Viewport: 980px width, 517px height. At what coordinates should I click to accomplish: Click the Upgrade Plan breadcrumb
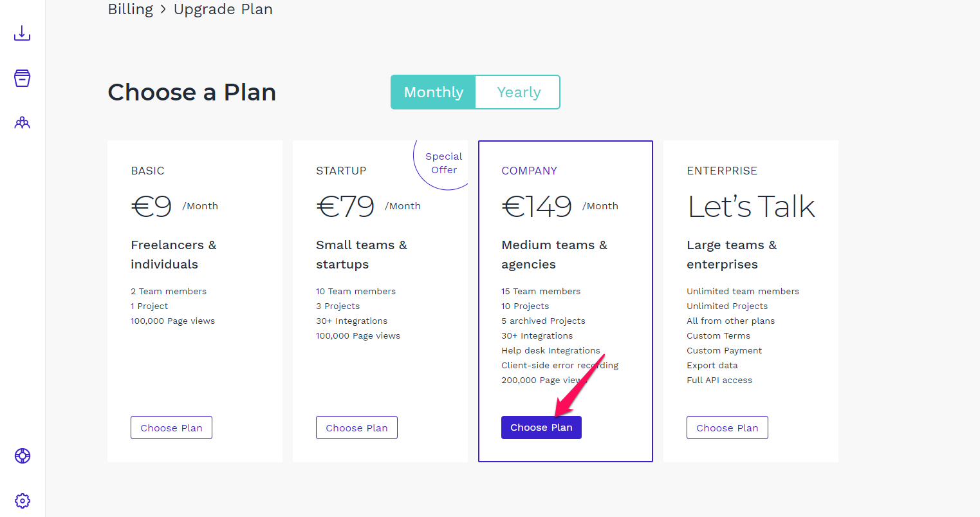coord(223,10)
